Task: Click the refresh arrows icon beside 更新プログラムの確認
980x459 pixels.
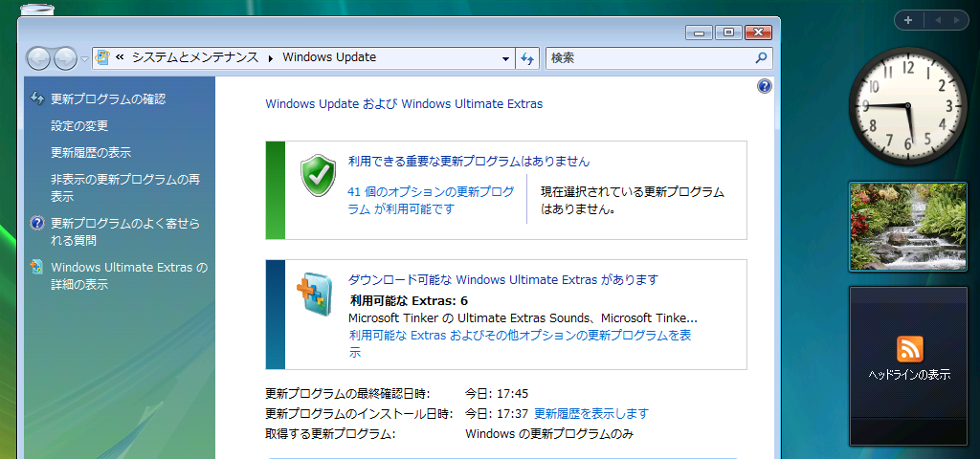Action: (x=37, y=98)
